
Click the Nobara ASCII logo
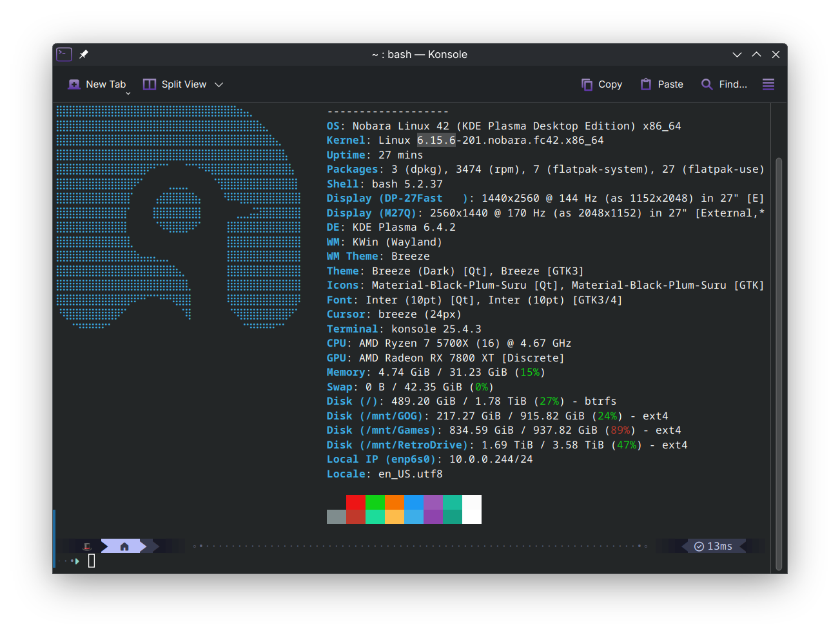click(179, 217)
